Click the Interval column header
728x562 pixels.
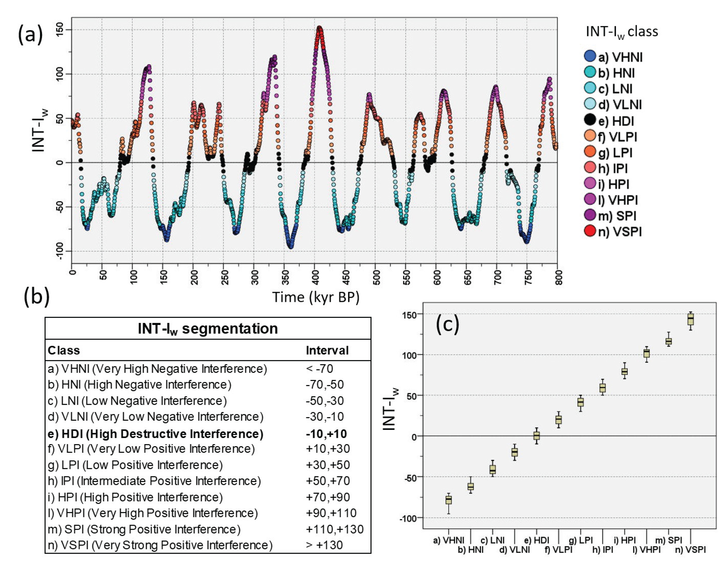327,350
